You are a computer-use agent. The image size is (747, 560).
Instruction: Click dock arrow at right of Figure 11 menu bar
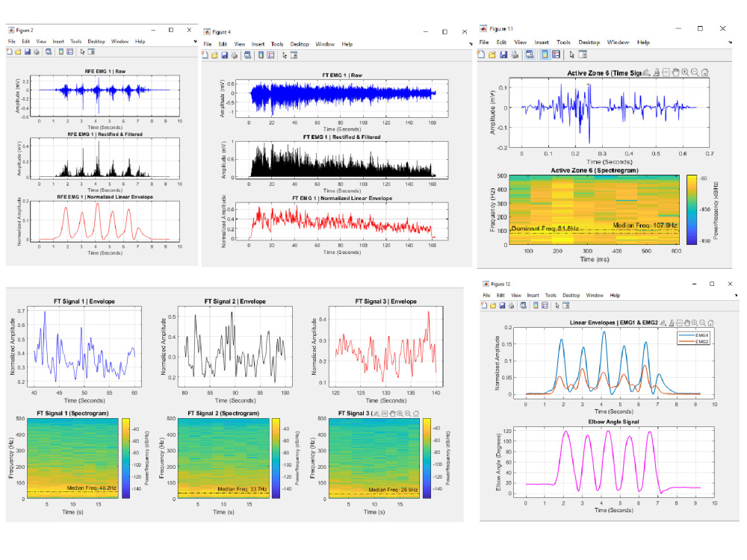(731, 43)
